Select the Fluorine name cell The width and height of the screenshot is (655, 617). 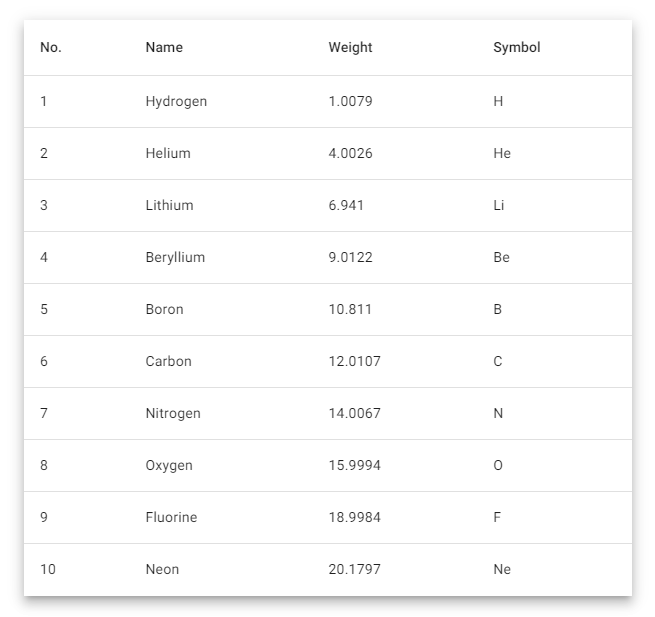pos(171,518)
